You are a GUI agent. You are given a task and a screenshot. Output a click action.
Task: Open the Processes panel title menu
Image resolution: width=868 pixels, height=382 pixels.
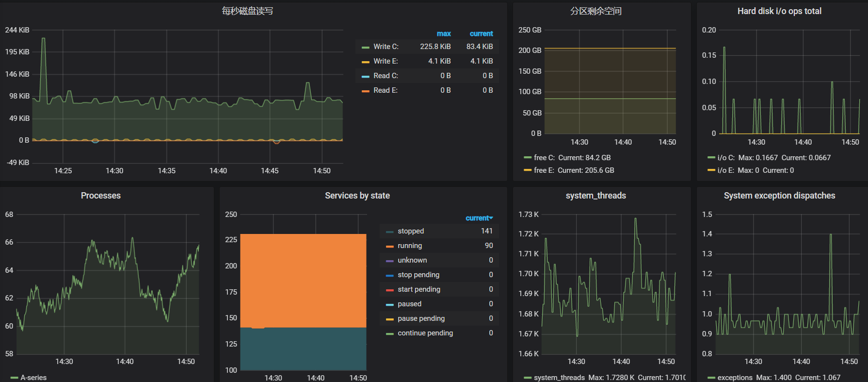click(x=101, y=196)
